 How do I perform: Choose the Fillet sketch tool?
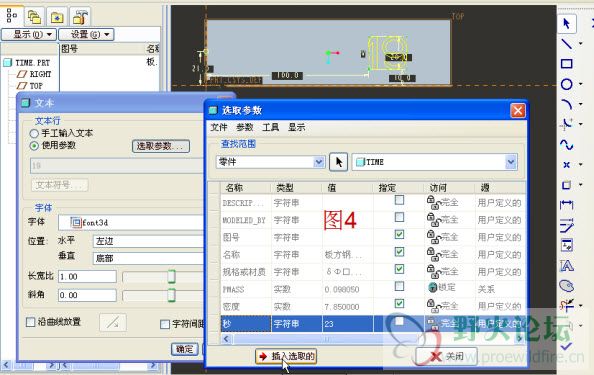pos(567,124)
